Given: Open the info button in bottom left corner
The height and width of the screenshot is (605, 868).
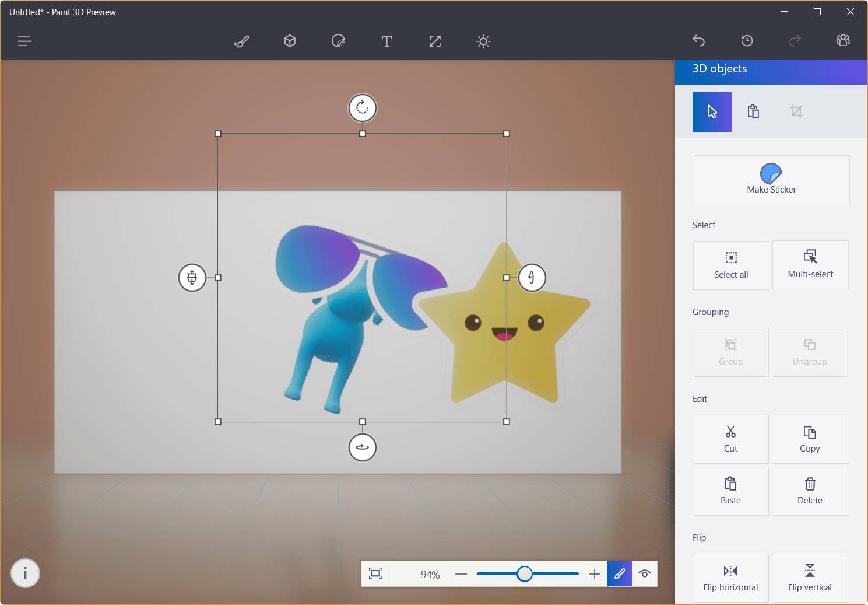Looking at the screenshot, I should point(25,573).
